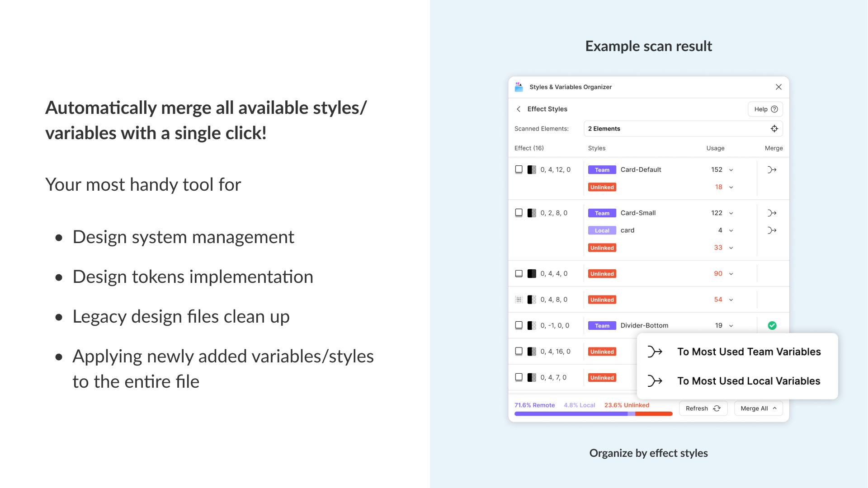Expand the Unlinked usage 18 chevron
868x488 pixels.
tap(731, 187)
